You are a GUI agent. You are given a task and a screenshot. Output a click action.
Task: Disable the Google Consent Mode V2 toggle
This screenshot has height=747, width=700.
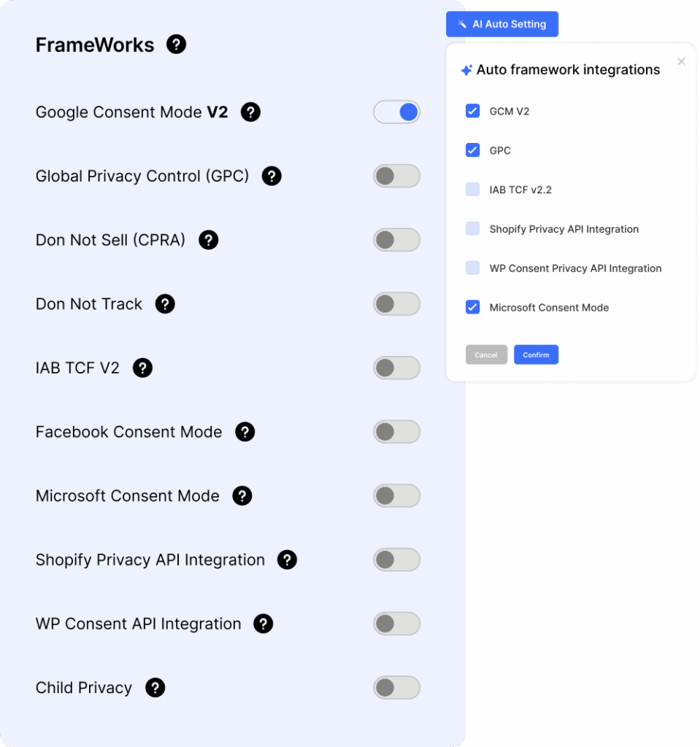pos(396,112)
